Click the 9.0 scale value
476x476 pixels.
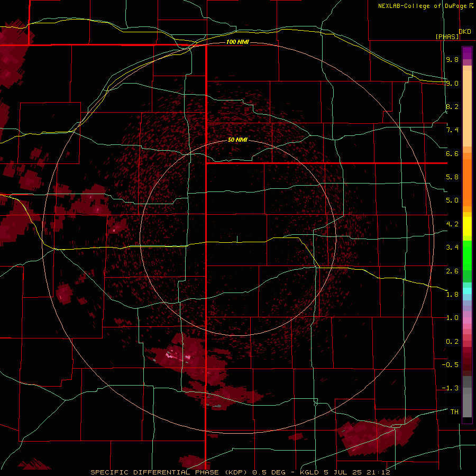[452, 83]
